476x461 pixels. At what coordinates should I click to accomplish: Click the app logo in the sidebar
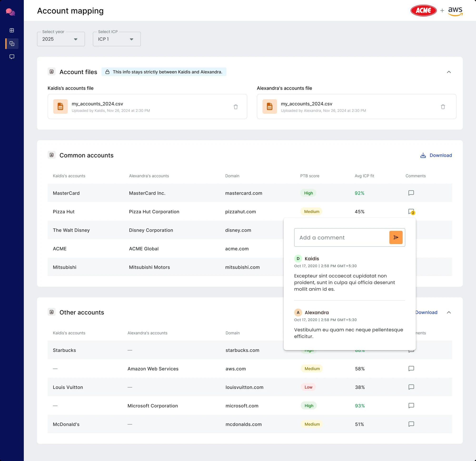[x=10, y=12]
